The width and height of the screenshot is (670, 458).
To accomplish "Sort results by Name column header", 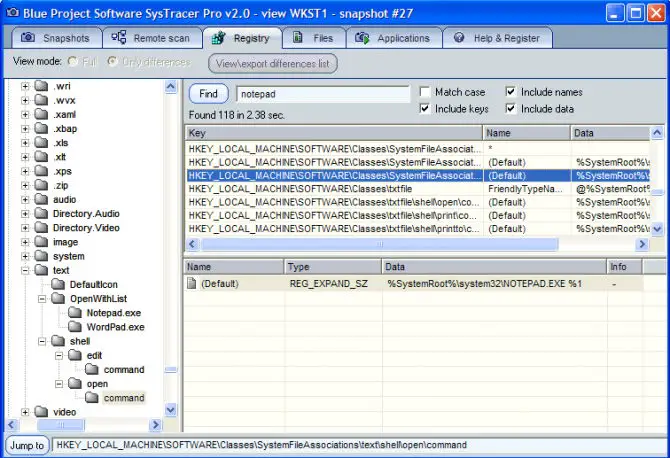I will (526, 133).
